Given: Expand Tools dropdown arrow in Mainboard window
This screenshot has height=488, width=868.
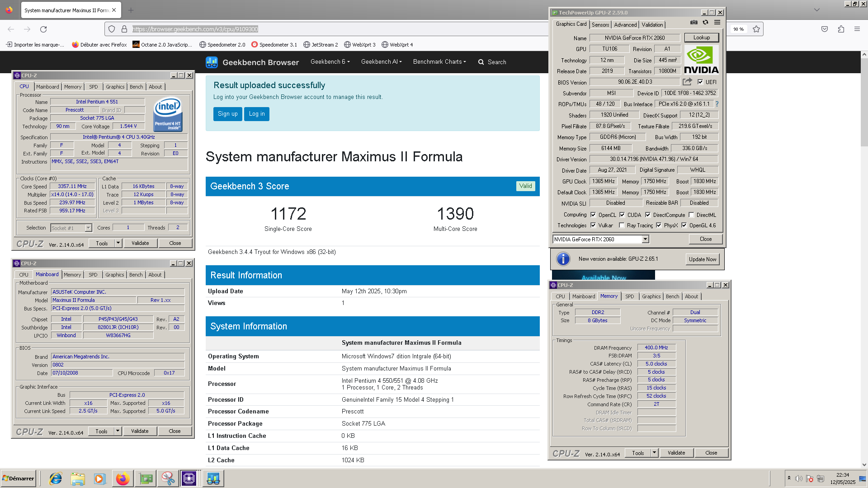Looking at the screenshot, I should tap(118, 431).
